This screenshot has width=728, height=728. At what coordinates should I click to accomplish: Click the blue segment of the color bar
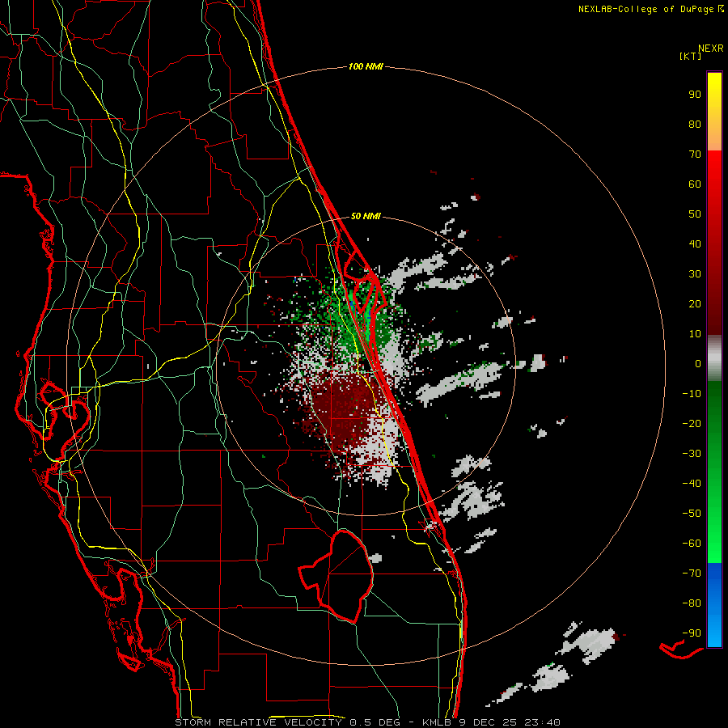tap(714, 603)
